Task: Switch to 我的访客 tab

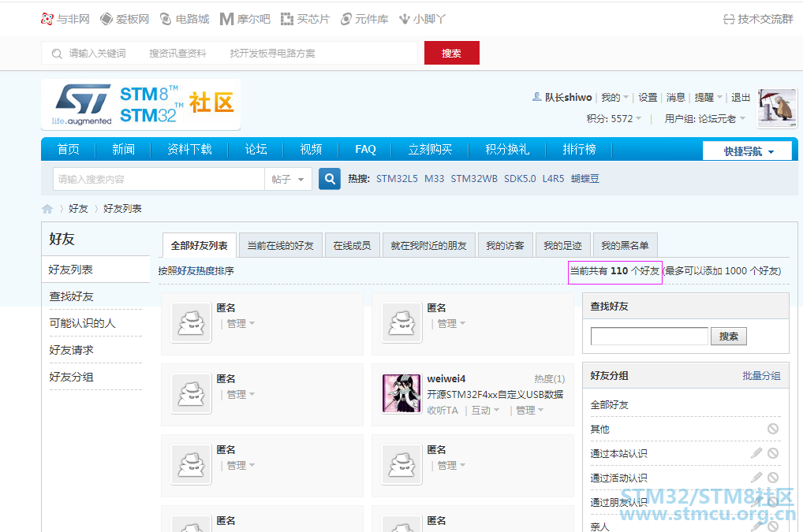Action: tap(505, 246)
